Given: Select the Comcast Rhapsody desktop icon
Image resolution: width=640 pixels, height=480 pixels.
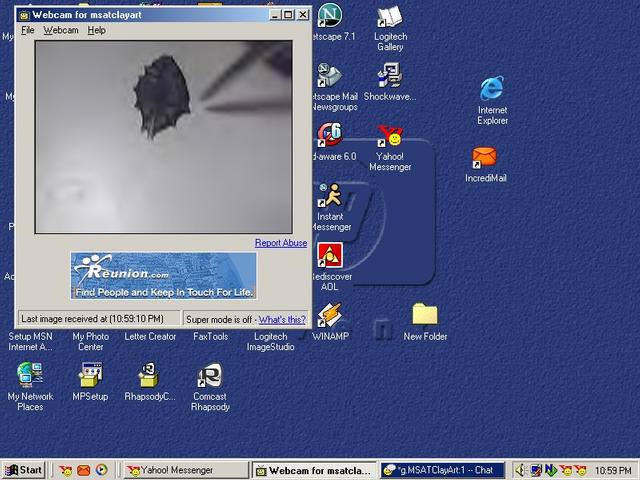Looking at the screenshot, I should 210,375.
